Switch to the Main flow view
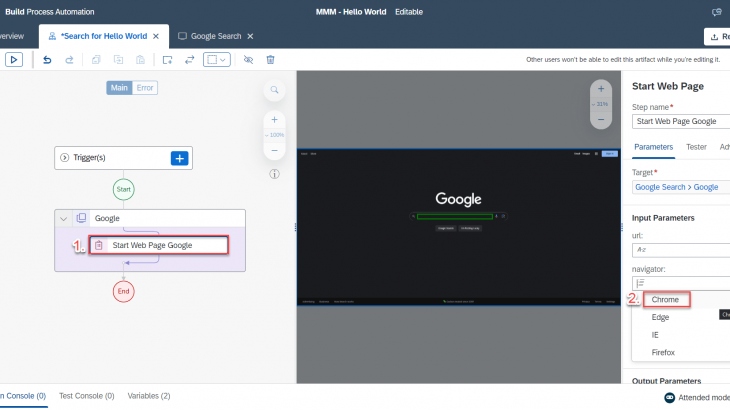This screenshot has width=730, height=410. pos(119,87)
